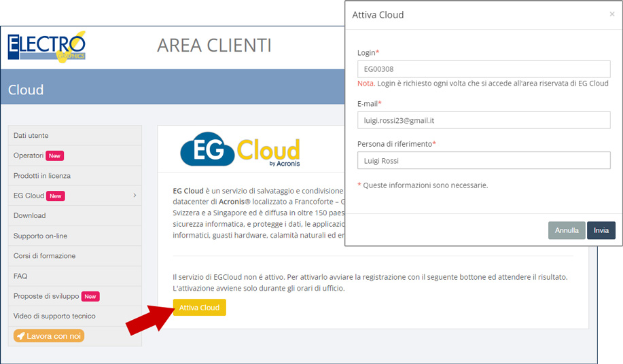Expand the EG Cloud menu chevron
Viewport: 623px width, 364px height.
click(135, 196)
